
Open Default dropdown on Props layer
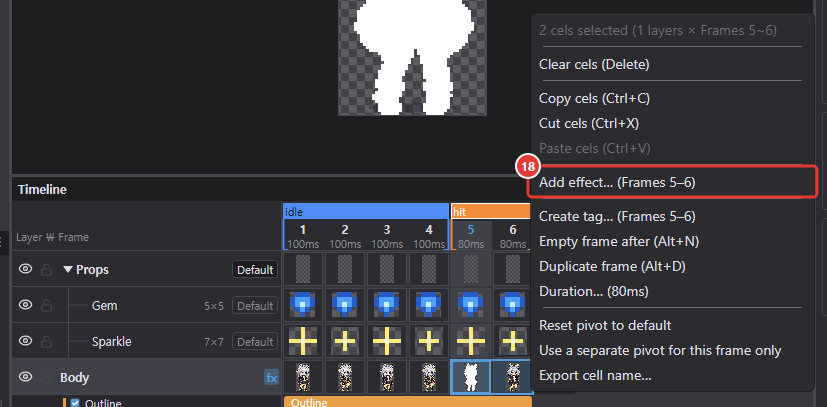point(255,270)
